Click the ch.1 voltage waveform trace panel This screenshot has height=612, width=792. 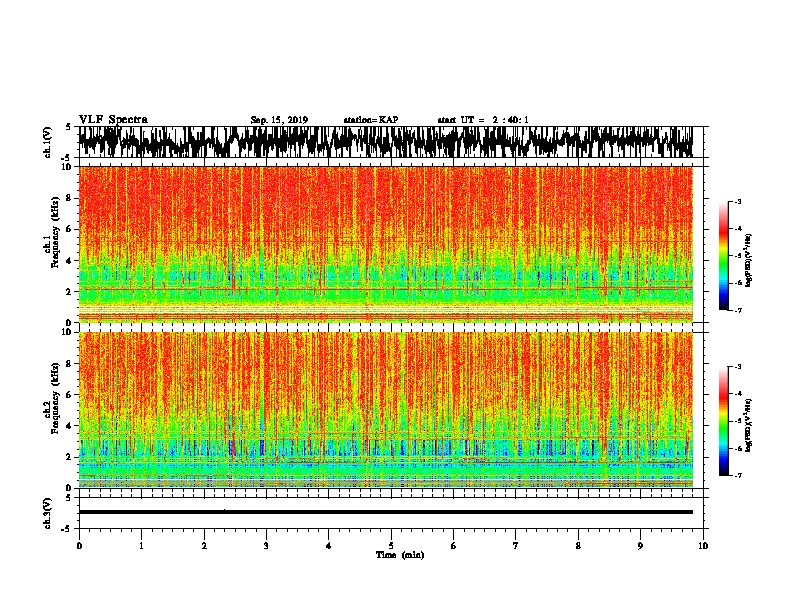click(385, 142)
